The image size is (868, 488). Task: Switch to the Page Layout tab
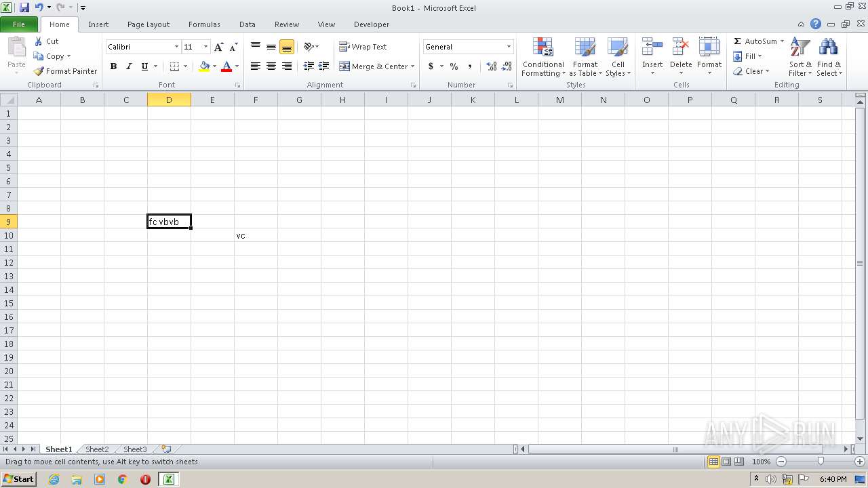click(149, 24)
